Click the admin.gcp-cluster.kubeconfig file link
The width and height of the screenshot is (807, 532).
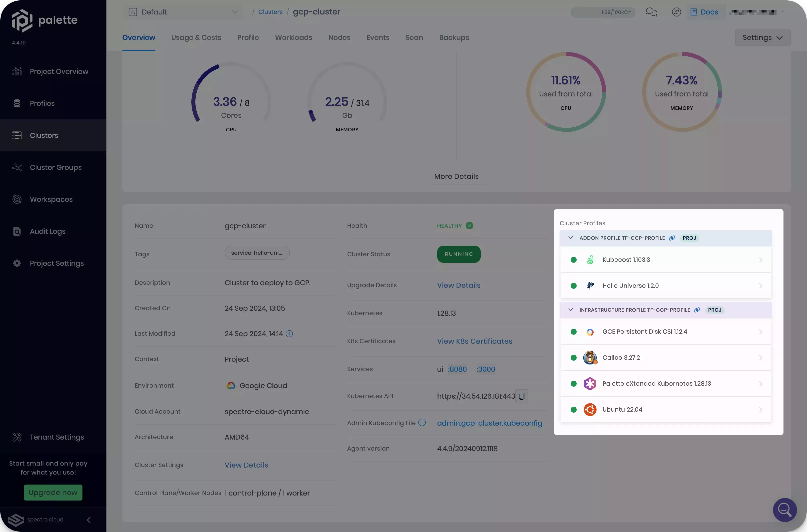click(489, 423)
